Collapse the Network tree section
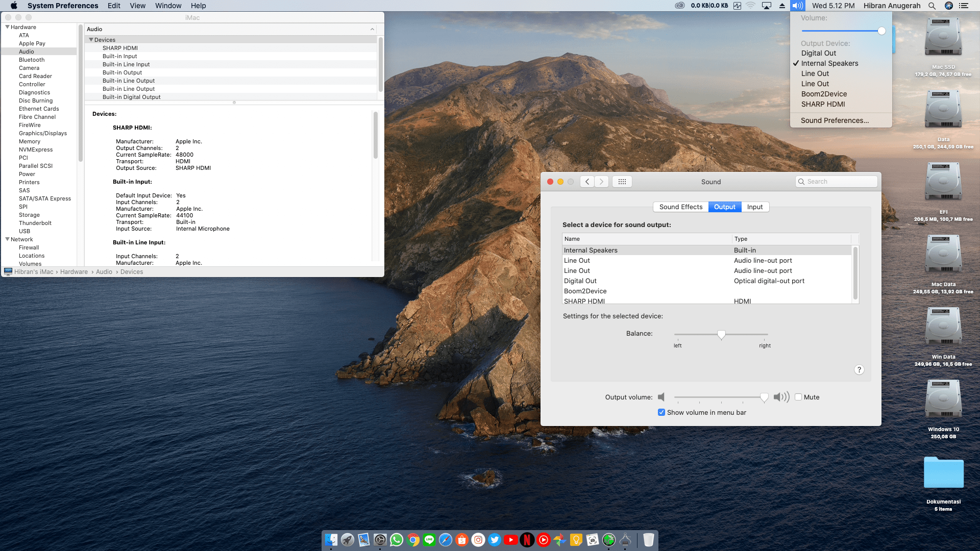This screenshot has width=980, height=551. click(7, 239)
